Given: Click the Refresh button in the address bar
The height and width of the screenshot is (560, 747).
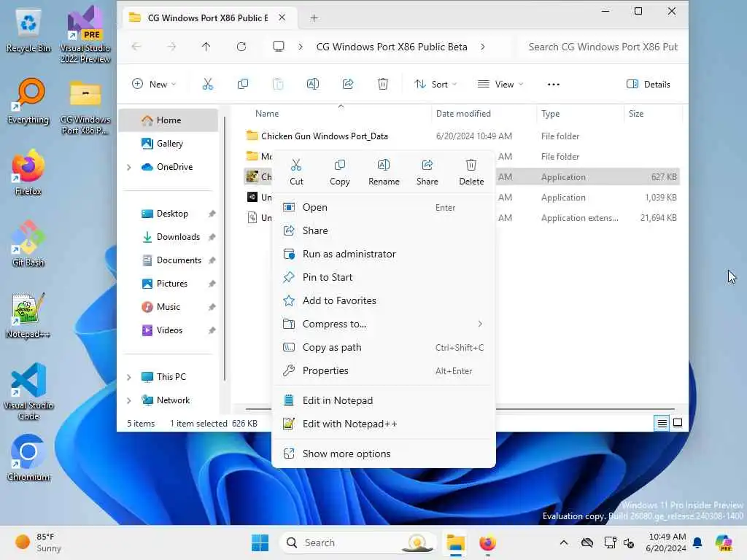Looking at the screenshot, I should coord(241,47).
